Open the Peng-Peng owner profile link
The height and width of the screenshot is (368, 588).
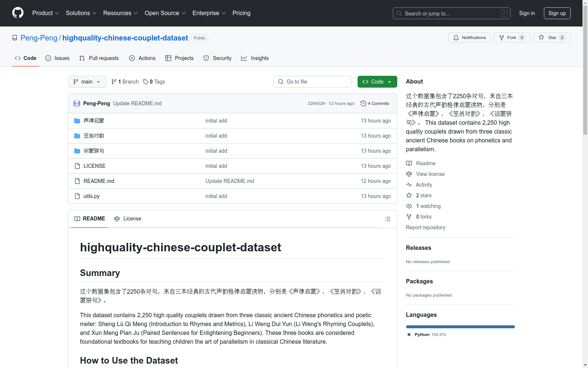point(39,38)
